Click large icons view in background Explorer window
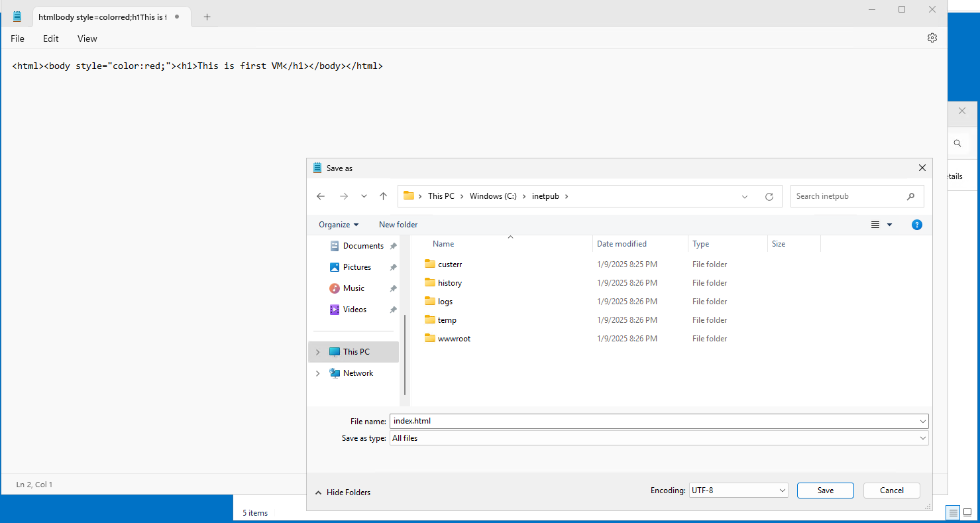 point(967,512)
